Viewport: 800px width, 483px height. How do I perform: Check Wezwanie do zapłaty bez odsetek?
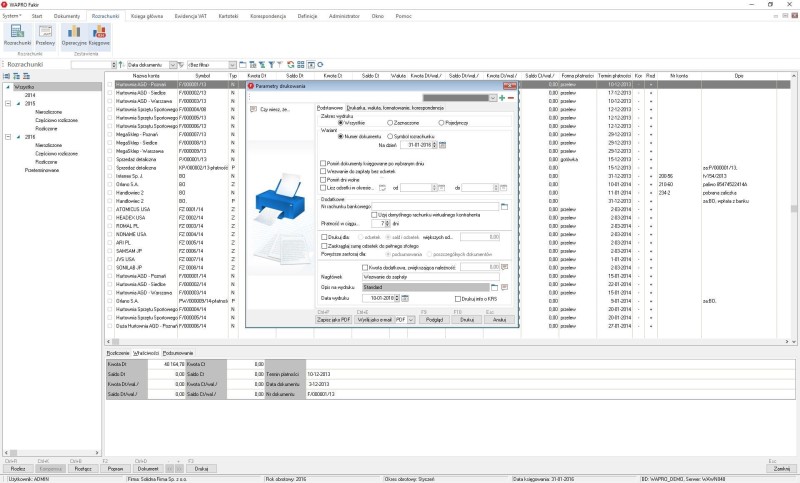tap(324, 173)
